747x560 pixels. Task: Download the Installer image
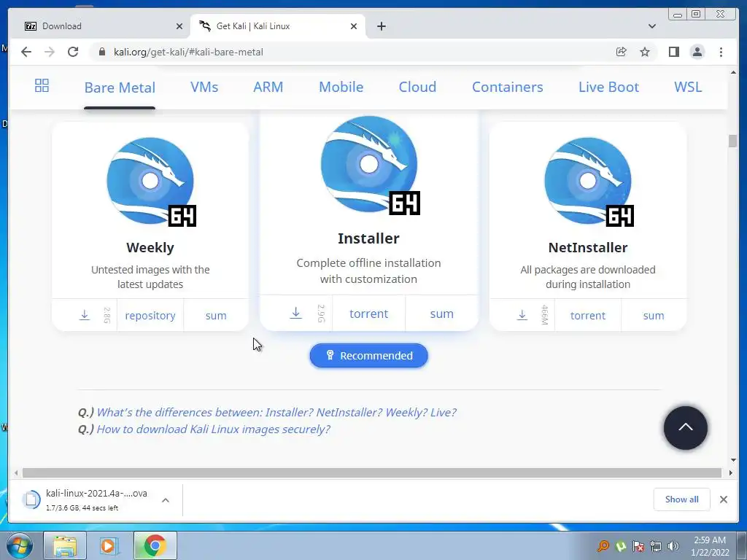click(296, 314)
